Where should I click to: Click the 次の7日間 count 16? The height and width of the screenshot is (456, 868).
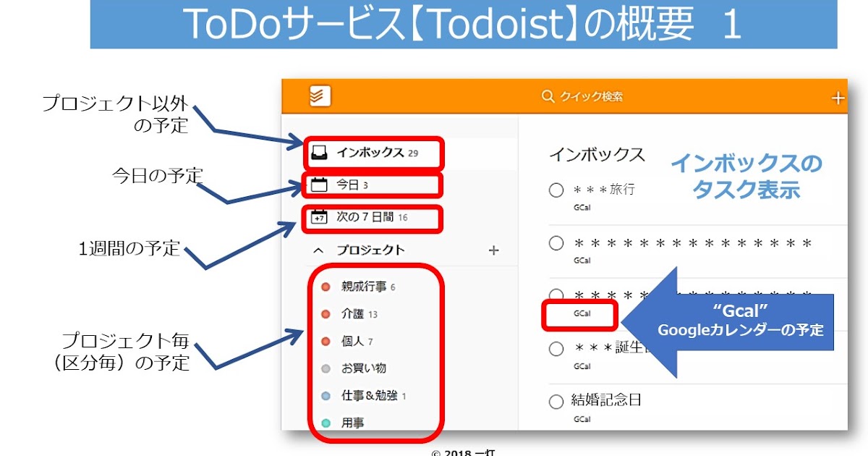click(x=403, y=218)
